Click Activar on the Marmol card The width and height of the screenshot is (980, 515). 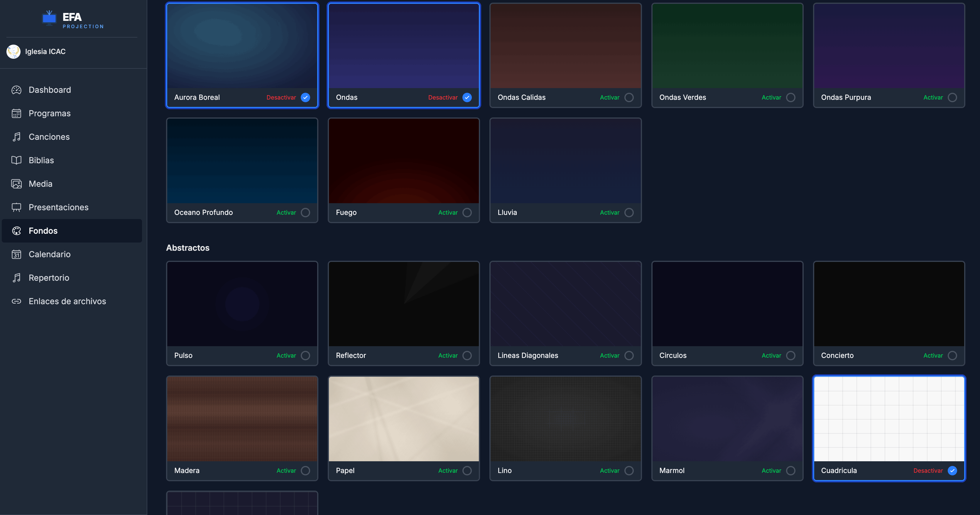pyautogui.click(x=771, y=470)
